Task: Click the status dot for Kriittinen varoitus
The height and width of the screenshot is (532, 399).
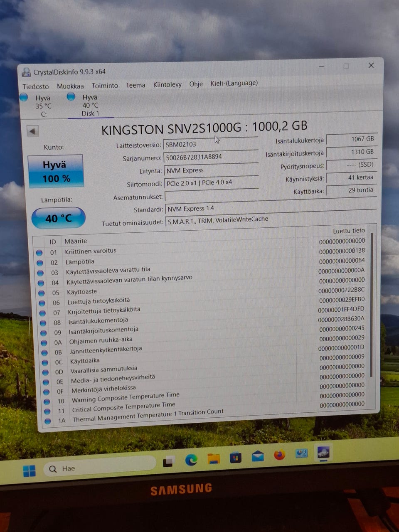Action: coord(39,253)
